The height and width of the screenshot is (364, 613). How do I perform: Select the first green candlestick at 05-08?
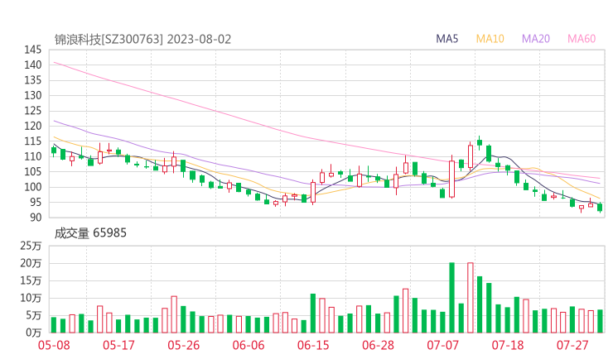pos(54,151)
